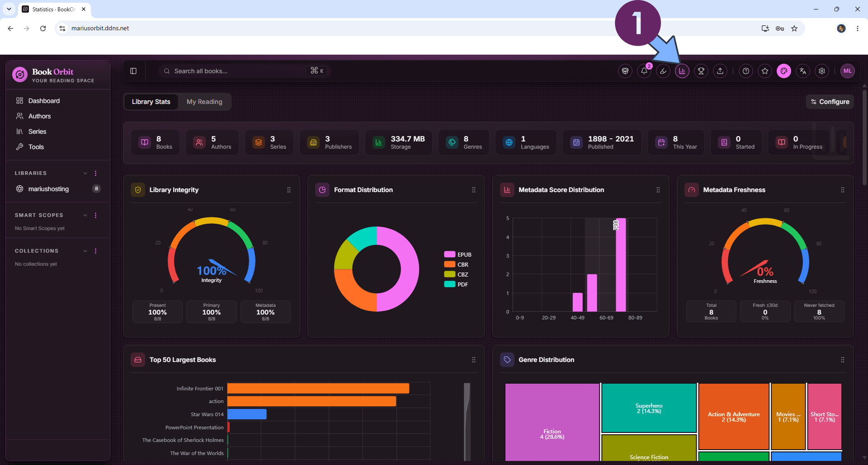
Task: Toggle the sidebar panel button
Action: [133, 71]
